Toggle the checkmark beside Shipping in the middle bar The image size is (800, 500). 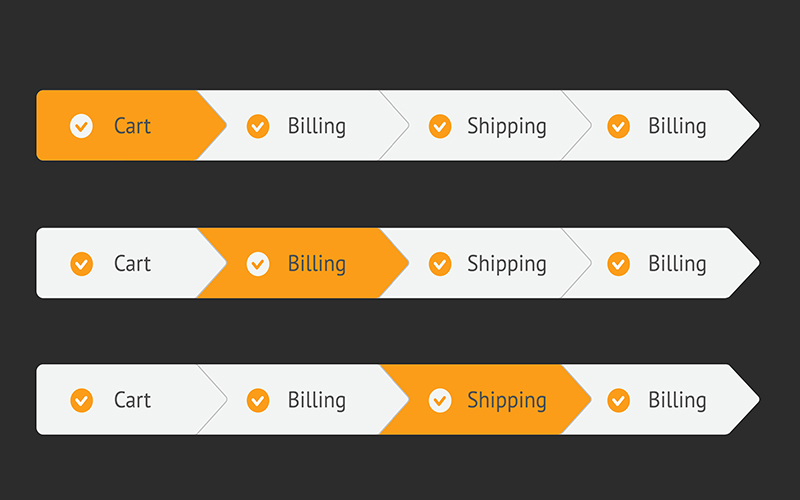(x=440, y=264)
